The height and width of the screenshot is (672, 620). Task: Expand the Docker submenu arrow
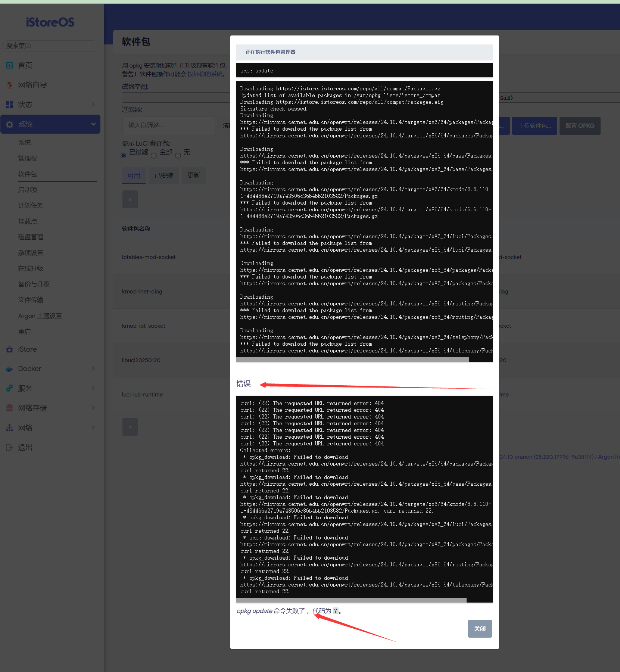point(93,368)
